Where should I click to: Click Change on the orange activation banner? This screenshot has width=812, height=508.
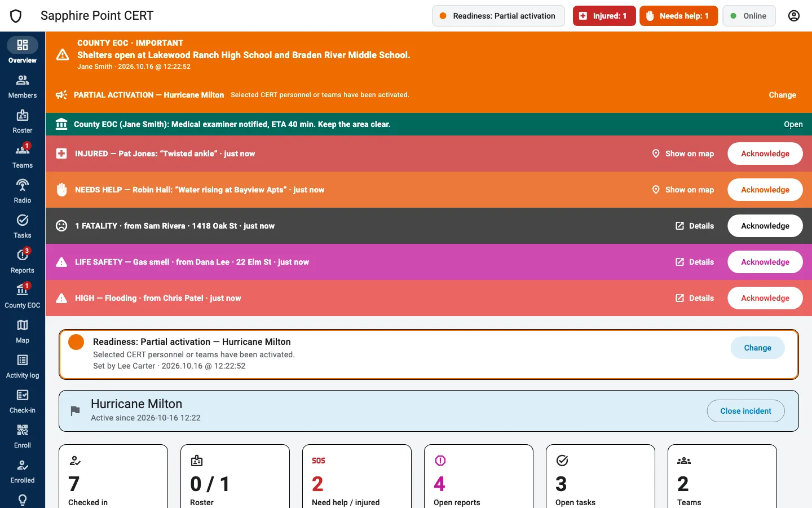pos(782,95)
